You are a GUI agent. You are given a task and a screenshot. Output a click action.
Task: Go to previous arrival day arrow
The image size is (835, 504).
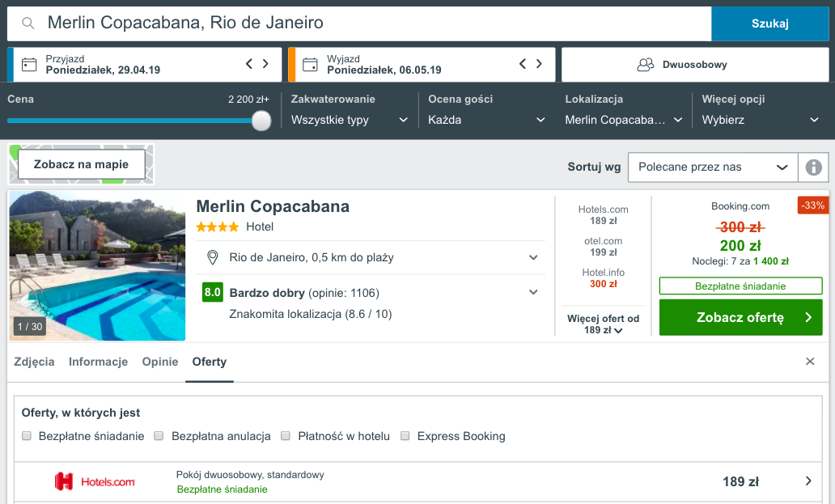click(248, 64)
